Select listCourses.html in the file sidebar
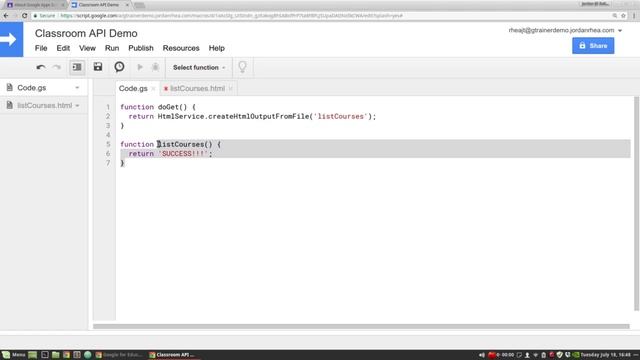 click(44, 106)
